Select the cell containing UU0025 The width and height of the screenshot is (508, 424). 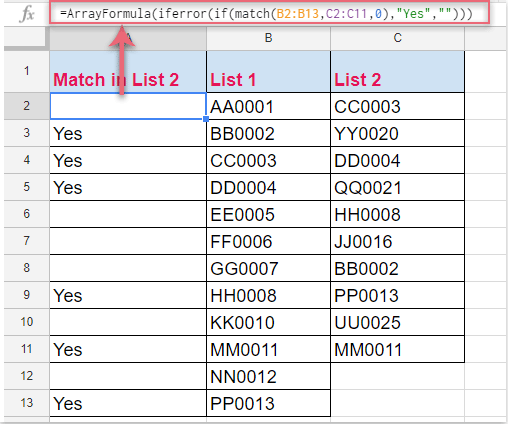[x=397, y=322]
